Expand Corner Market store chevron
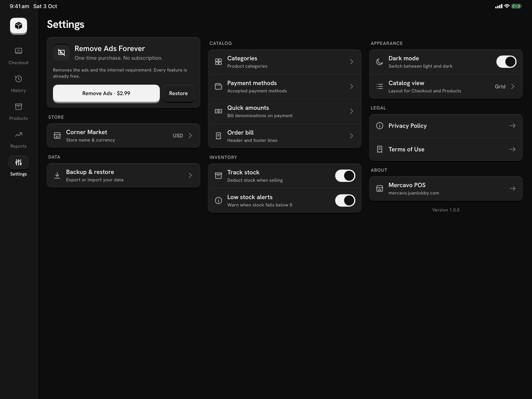Screen dimensions: 532x399 pyautogui.click(x=190, y=136)
